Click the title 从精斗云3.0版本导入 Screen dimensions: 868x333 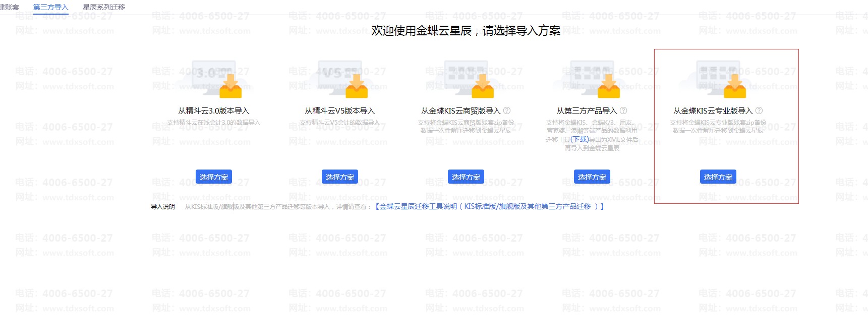coord(214,110)
